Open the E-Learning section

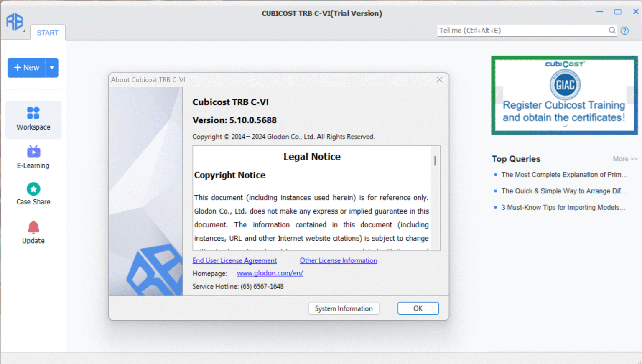(x=33, y=157)
